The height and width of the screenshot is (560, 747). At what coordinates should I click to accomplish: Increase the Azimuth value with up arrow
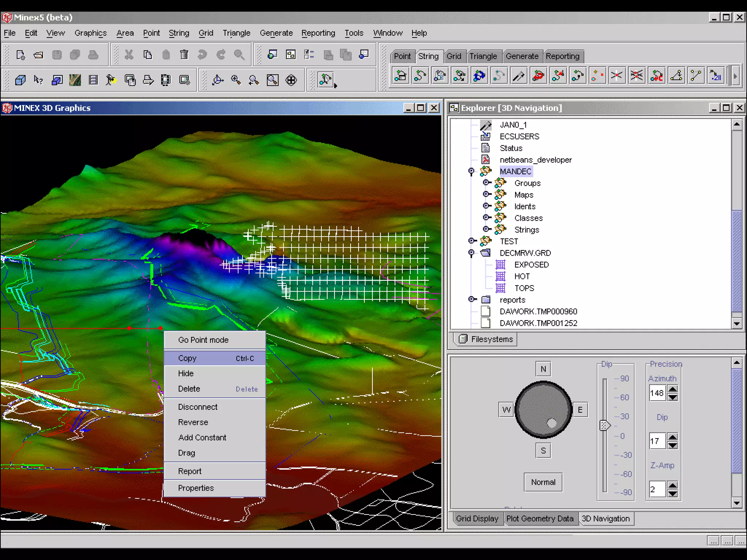tap(673, 389)
